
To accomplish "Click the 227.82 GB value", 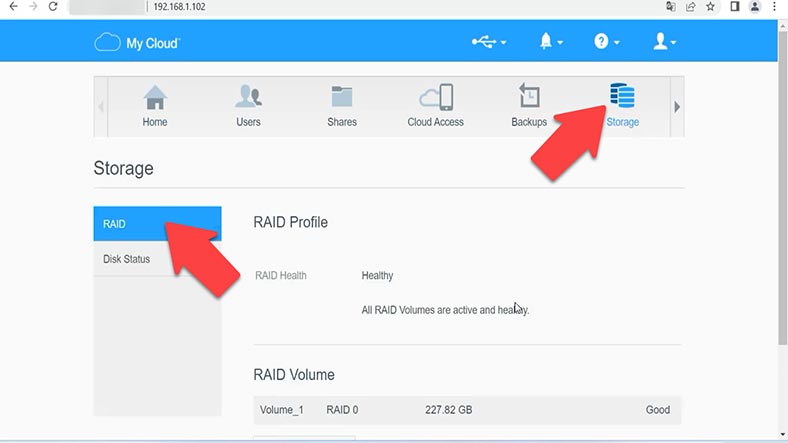I will pos(448,410).
